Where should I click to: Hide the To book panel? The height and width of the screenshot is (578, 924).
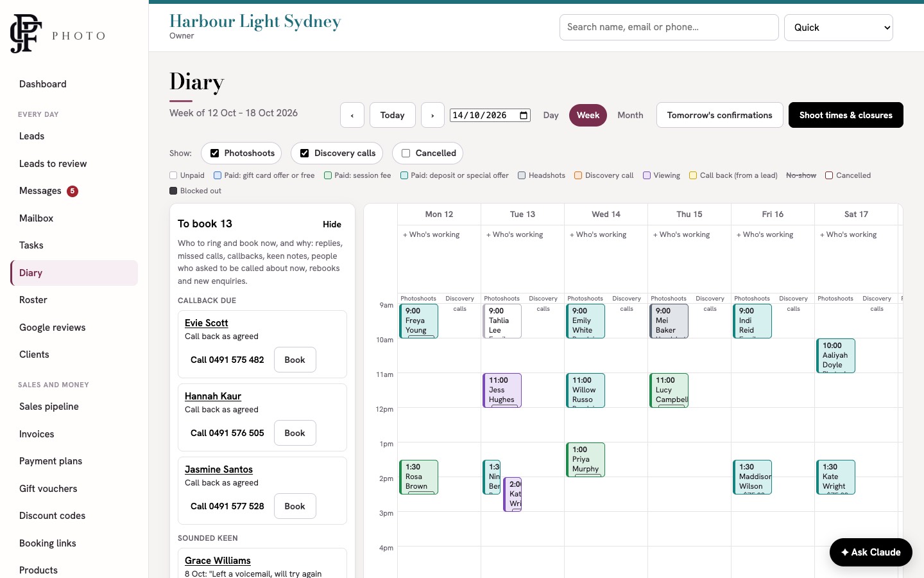pos(332,224)
